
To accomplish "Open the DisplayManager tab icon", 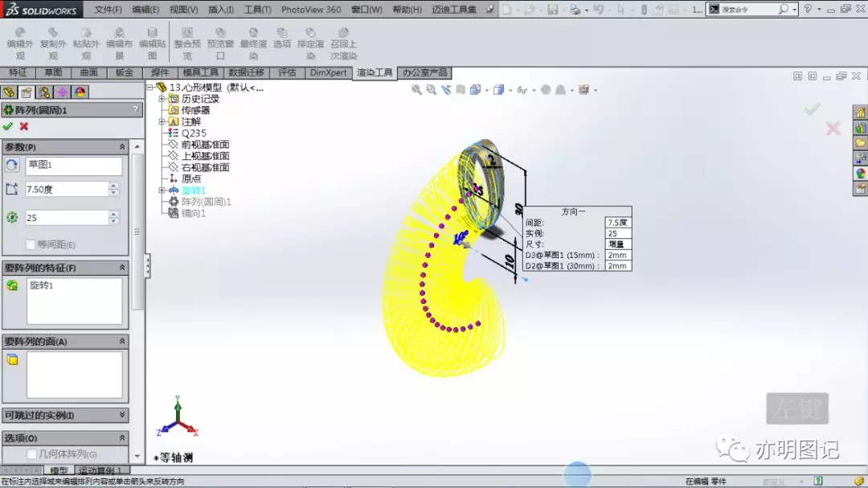I will tap(80, 92).
